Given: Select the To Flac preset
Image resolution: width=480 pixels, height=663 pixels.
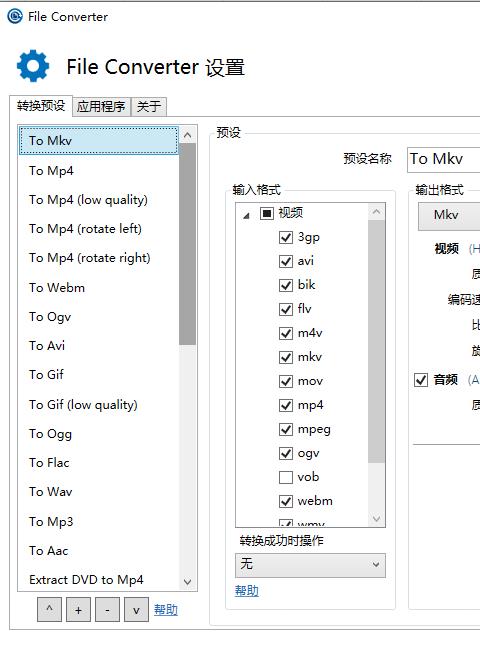Looking at the screenshot, I should pos(99,463).
